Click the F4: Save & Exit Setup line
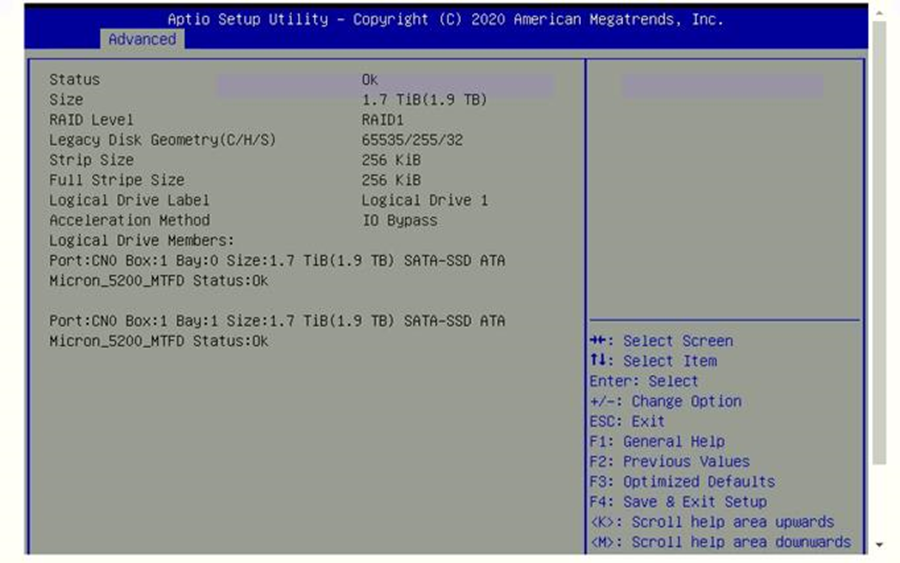Viewport: 900px width, 563px height. point(678,502)
